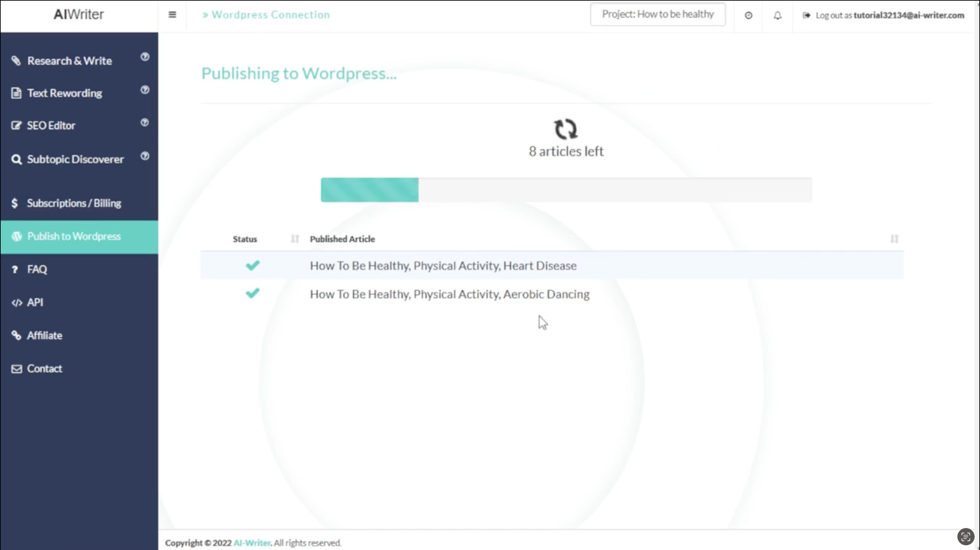
Task: Click the Text Rewording sidebar icon
Action: 16,93
